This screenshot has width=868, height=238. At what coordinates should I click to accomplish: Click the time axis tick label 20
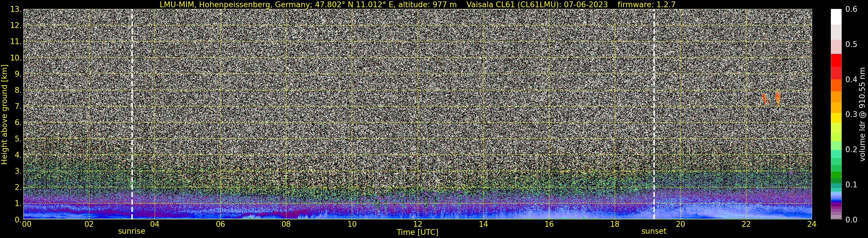point(680,224)
